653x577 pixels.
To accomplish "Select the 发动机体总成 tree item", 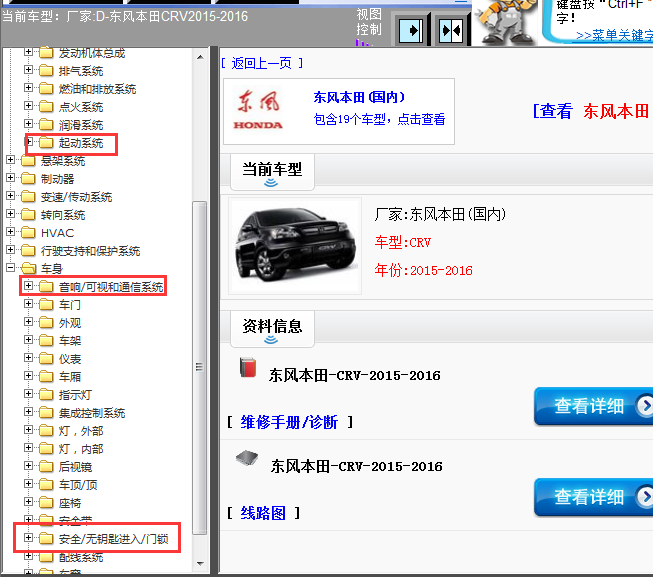I will [x=92, y=53].
